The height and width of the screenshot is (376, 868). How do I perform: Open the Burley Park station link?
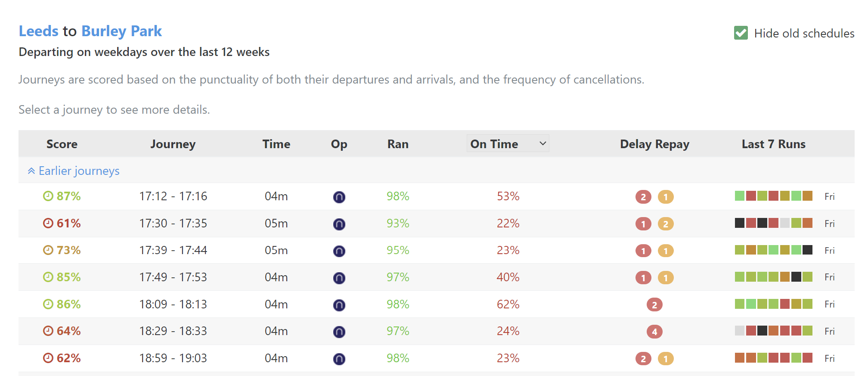[x=121, y=31]
